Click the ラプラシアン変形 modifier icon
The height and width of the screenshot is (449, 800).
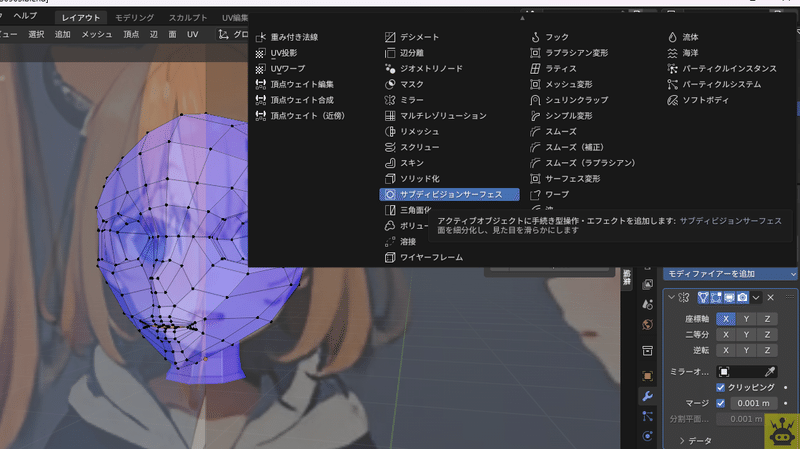coord(535,53)
